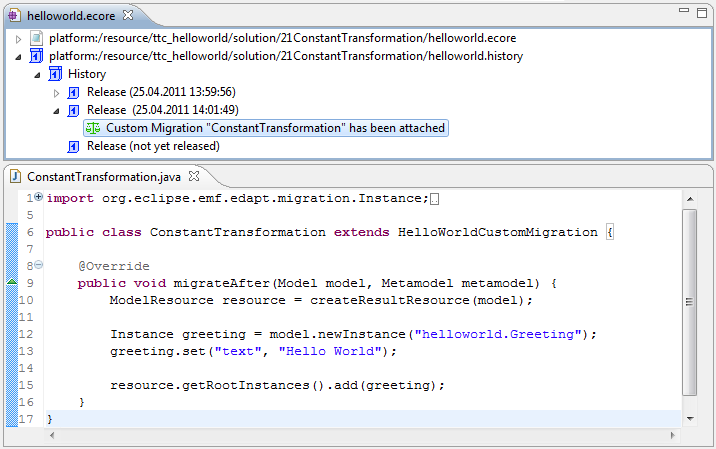716x449 pixels.
Task: Click icon of Release (not yet released)
Action: tap(74, 147)
